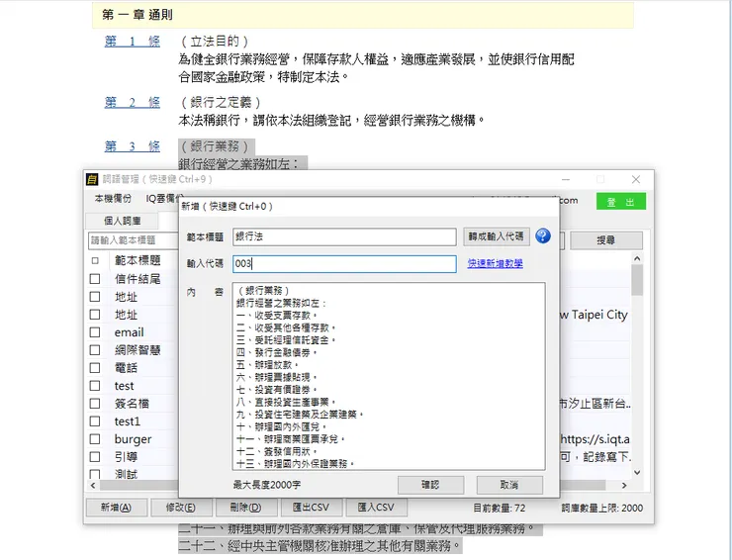Click the 轉成輸入代碼 button
Screen dimensions: 732x560
pos(497,236)
